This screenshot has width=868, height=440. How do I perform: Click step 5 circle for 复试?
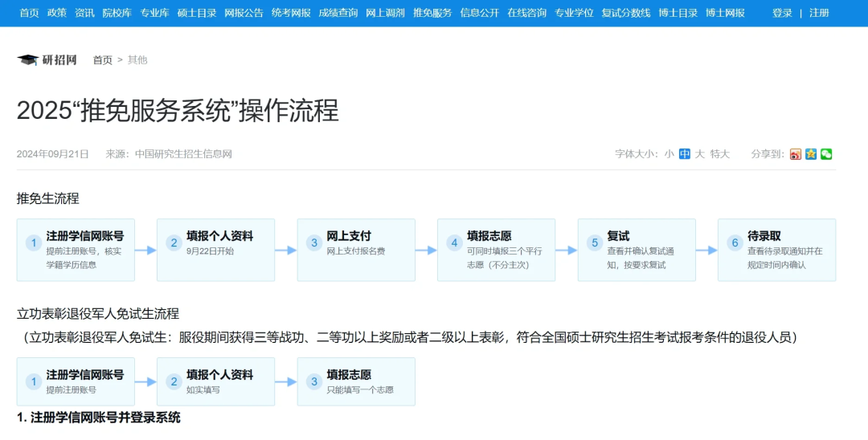pyautogui.click(x=595, y=243)
